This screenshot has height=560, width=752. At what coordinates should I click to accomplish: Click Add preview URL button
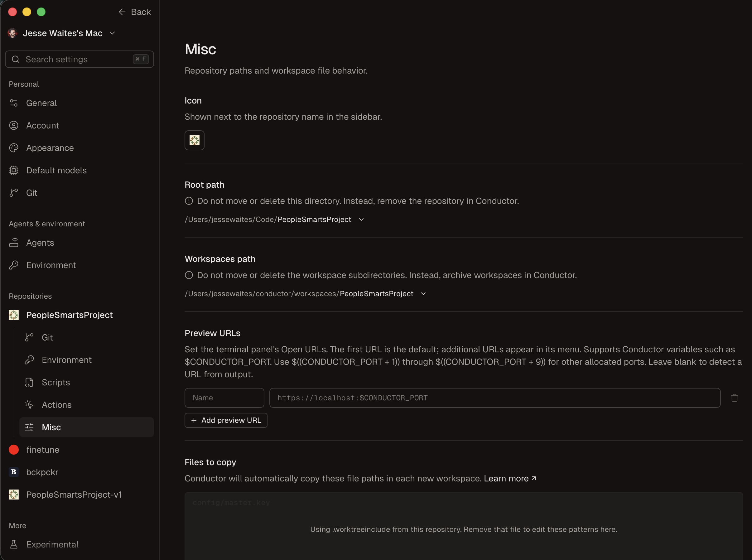tap(226, 420)
